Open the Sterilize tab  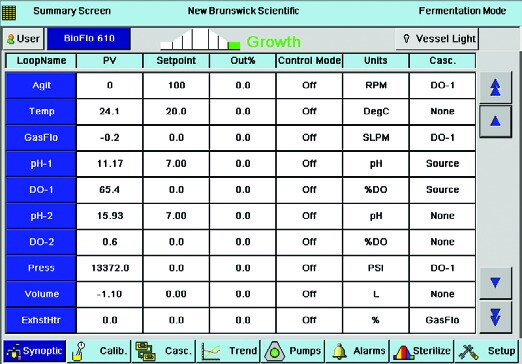tap(422, 351)
